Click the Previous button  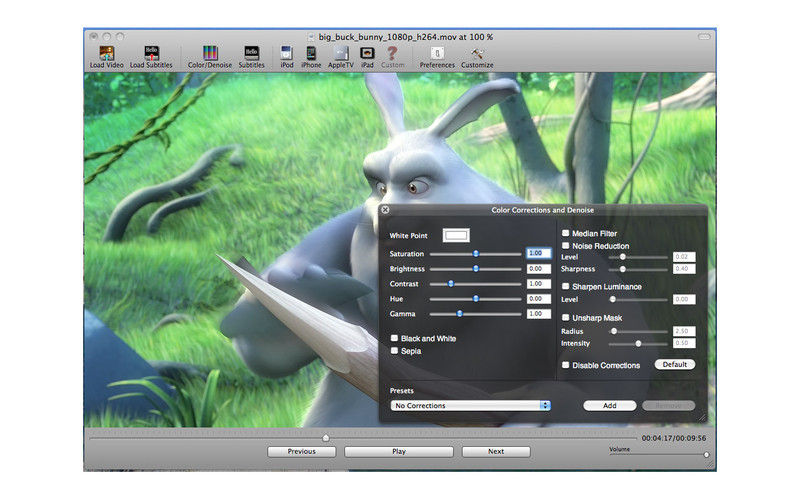[302, 452]
